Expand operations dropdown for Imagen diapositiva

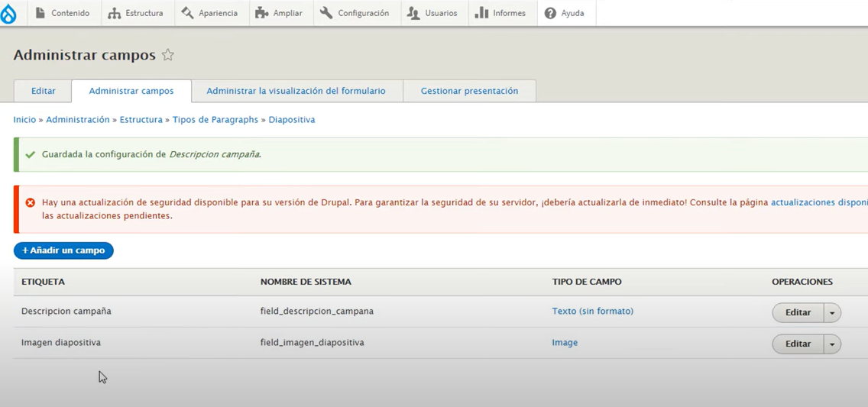click(x=832, y=344)
